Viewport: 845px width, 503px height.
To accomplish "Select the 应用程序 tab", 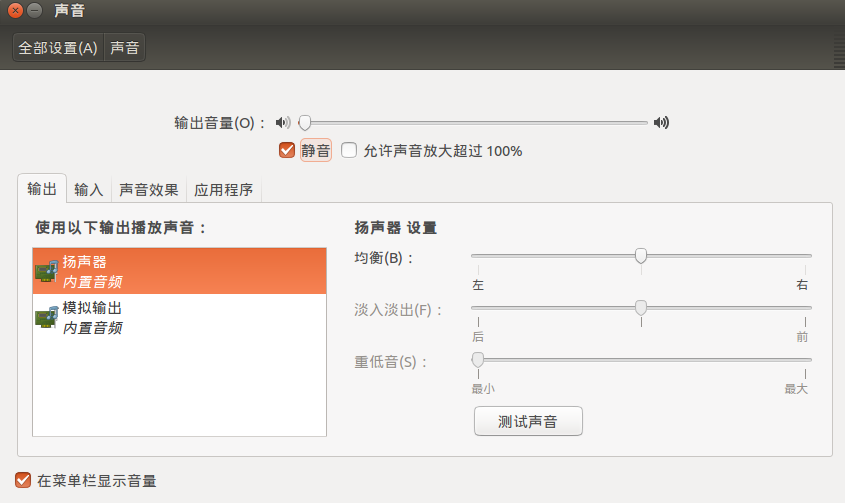I will 224,190.
